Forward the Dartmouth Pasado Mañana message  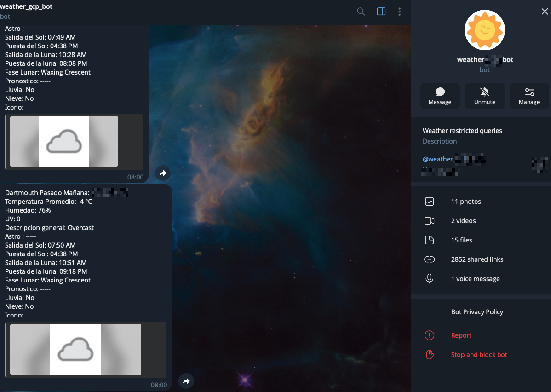(186, 380)
